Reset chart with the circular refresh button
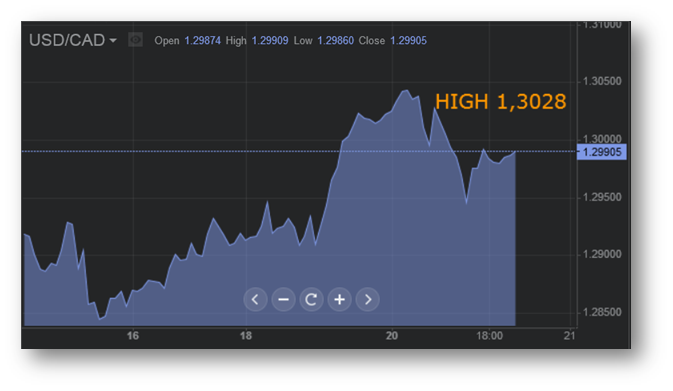This screenshot has width=673, height=391. [x=311, y=299]
